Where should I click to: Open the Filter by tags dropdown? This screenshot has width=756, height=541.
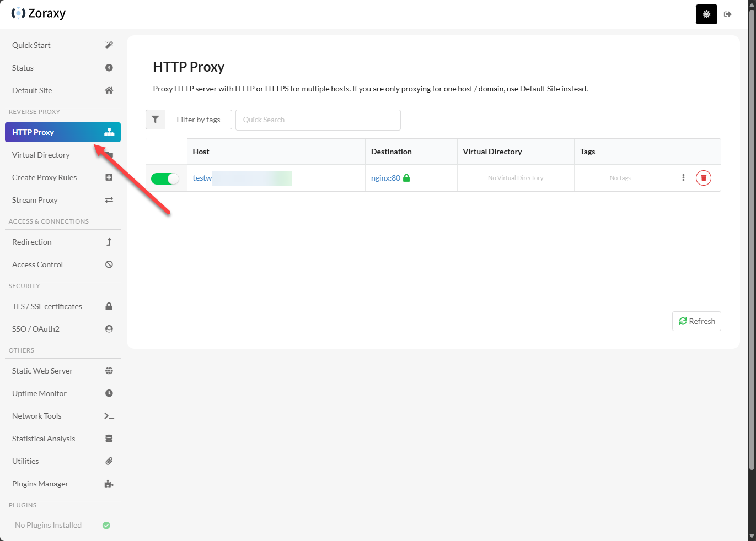[198, 120]
